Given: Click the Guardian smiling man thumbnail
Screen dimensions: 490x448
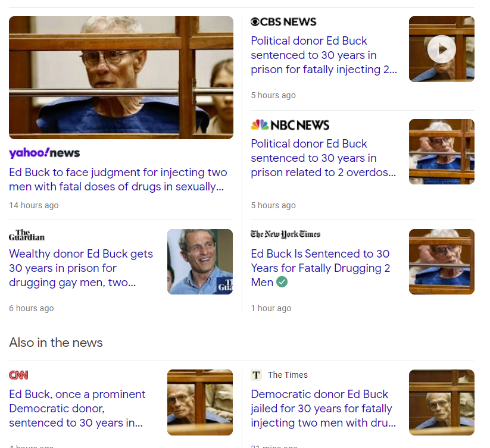Looking at the screenshot, I should 200,262.
